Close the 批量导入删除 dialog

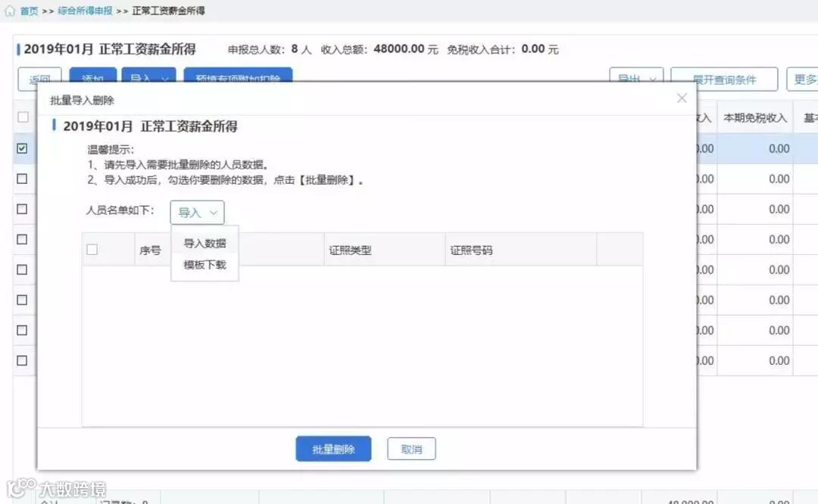pyautogui.click(x=682, y=98)
